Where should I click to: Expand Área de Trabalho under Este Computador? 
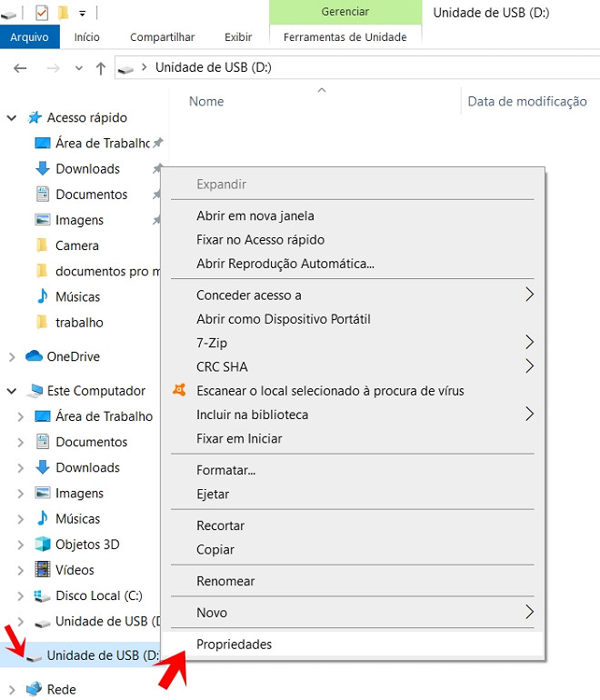click(21, 417)
